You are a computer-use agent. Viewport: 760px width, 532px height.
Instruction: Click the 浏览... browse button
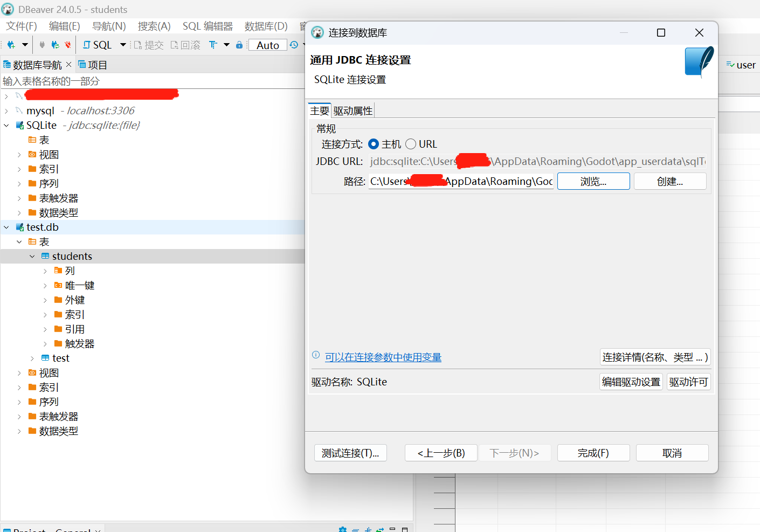pyautogui.click(x=593, y=181)
